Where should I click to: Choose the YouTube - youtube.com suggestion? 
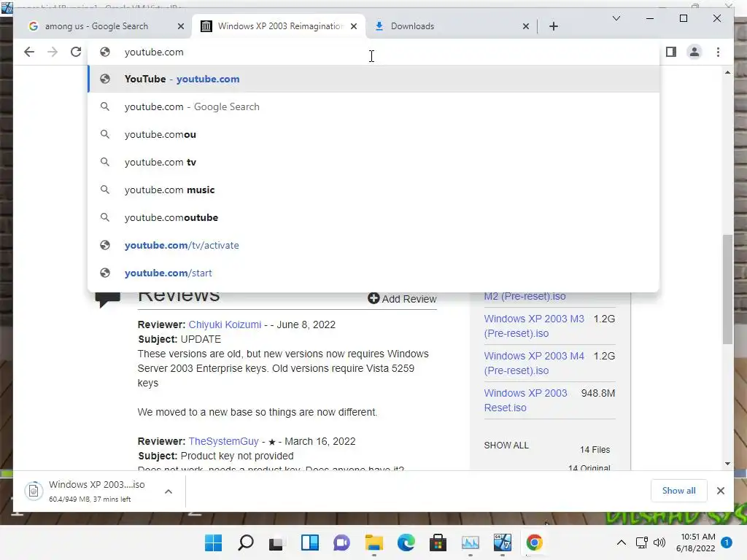374,79
